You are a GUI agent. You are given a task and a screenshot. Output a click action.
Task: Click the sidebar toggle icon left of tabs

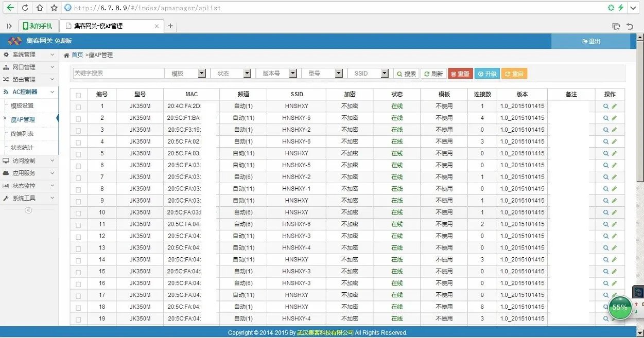[x=9, y=26]
